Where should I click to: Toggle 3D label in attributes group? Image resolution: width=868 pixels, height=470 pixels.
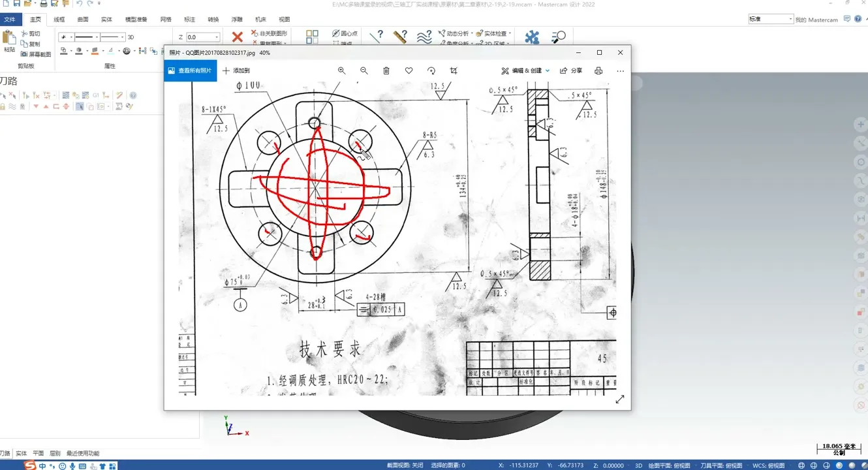[x=131, y=37]
